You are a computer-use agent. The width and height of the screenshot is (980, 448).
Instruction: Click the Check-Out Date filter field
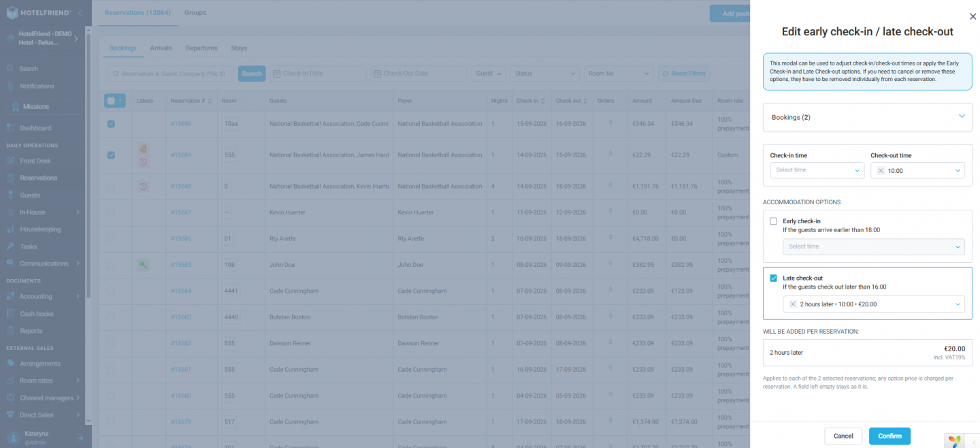coord(419,74)
